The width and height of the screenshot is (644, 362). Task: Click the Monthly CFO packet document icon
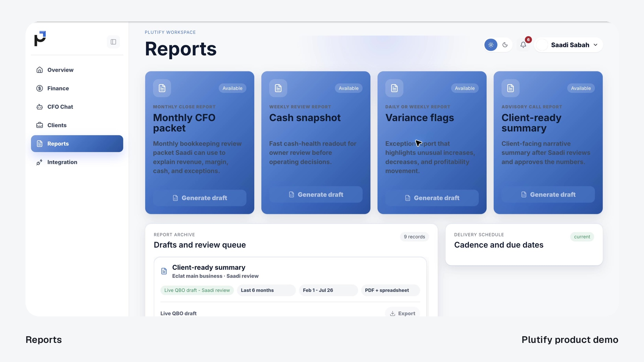(162, 88)
